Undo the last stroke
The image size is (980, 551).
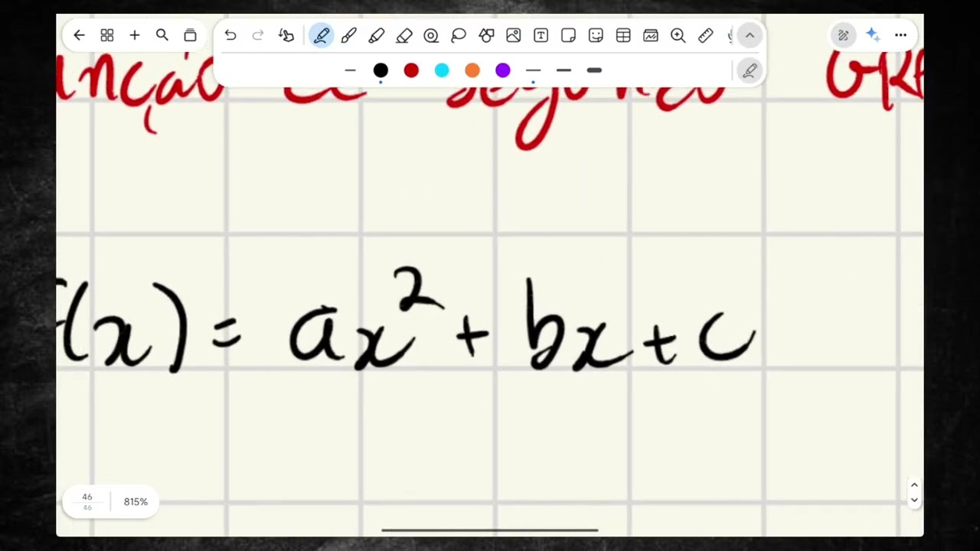230,35
